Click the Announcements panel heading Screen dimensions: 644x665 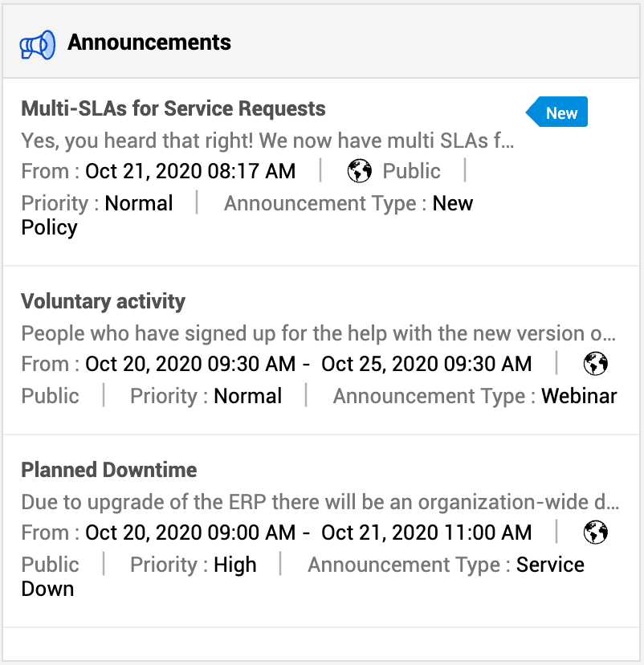(x=149, y=43)
